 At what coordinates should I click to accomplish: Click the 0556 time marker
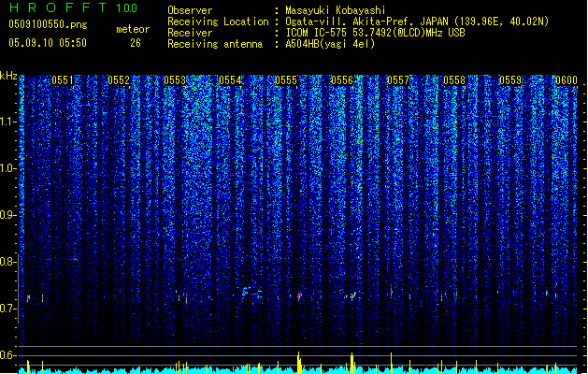coord(342,80)
